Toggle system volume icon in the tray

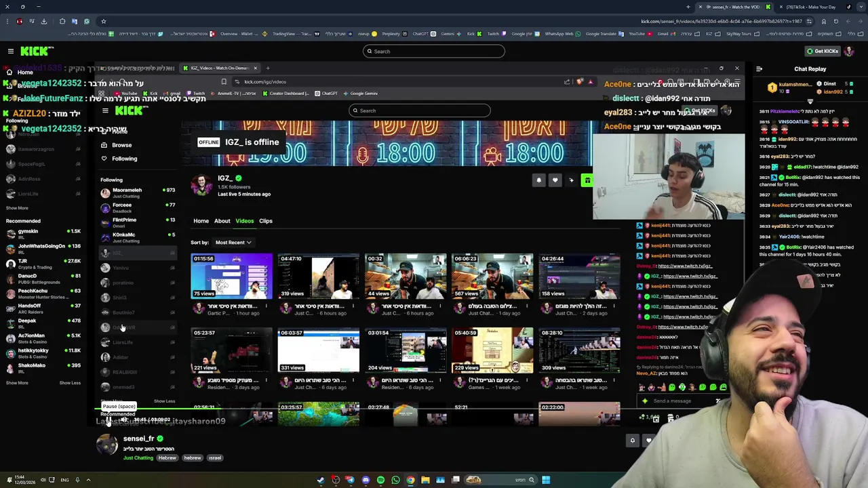[42, 480]
